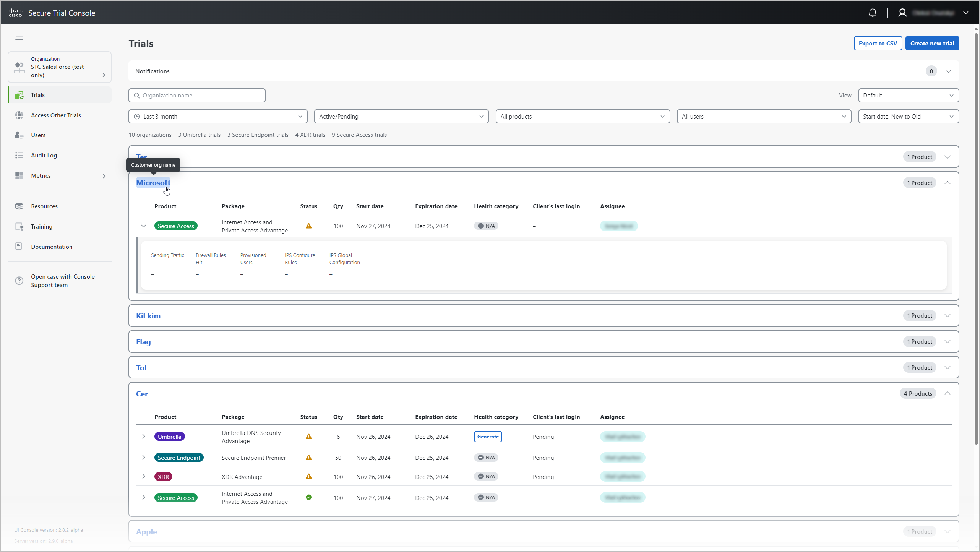Click the Cisco logo

pyautogui.click(x=15, y=13)
